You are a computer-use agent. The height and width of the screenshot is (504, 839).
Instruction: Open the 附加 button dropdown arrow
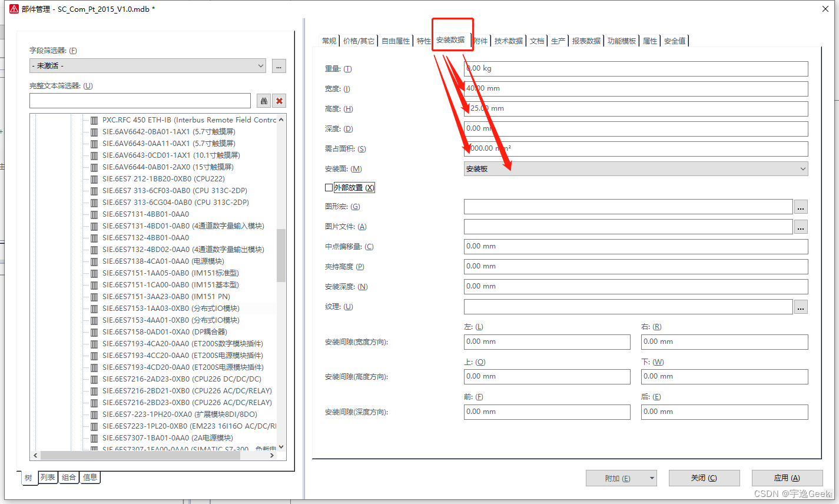[x=652, y=478]
